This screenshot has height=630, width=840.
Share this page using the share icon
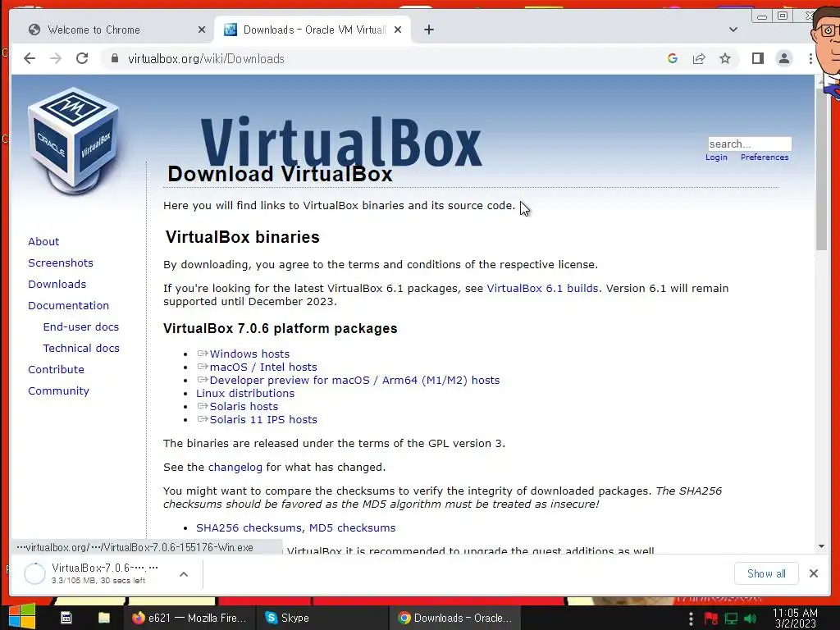tap(699, 58)
